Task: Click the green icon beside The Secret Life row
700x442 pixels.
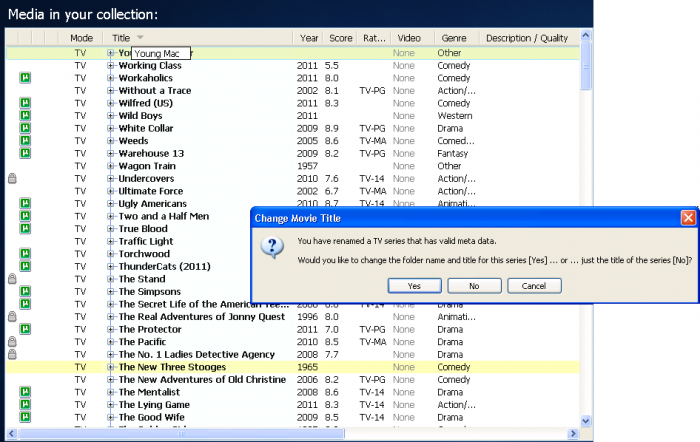Action: coord(25,304)
